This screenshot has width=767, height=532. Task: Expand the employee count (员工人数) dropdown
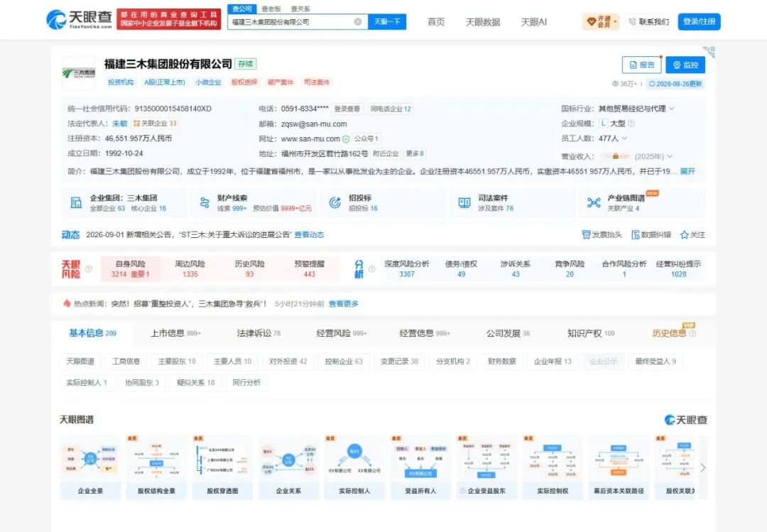click(624, 139)
